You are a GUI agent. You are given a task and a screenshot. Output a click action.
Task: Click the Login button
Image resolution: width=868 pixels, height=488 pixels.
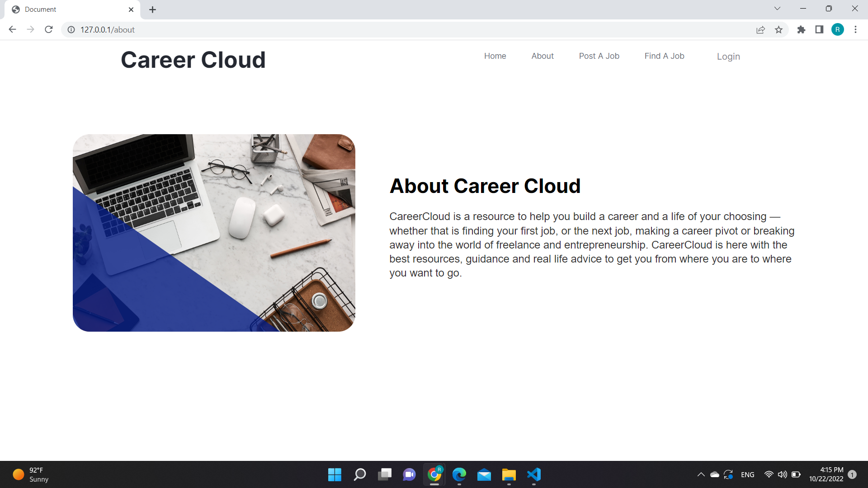(x=728, y=56)
